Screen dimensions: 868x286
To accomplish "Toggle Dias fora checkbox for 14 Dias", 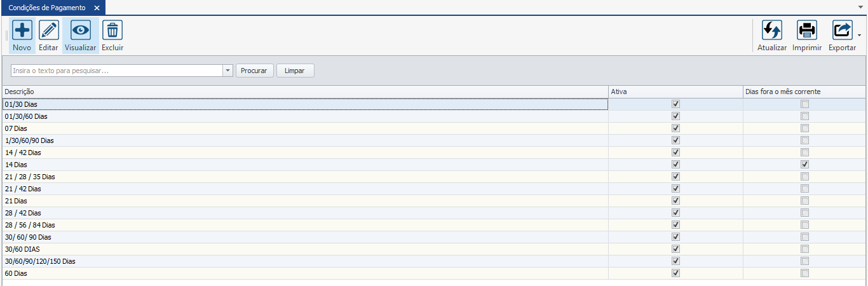I will [x=805, y=165].
